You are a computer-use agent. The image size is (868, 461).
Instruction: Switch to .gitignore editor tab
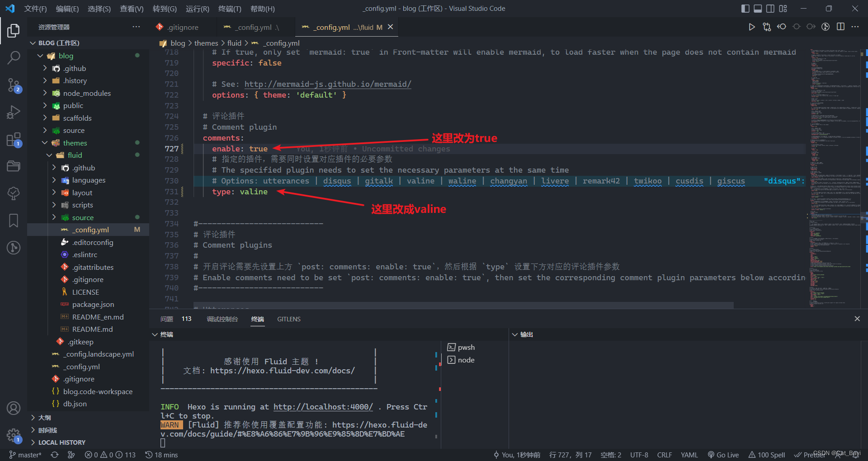183,27
